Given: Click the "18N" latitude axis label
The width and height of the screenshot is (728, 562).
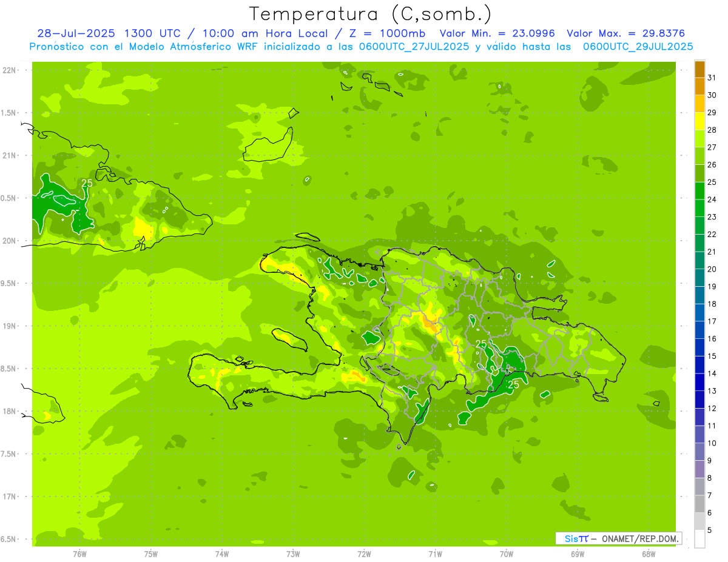Looking at the screenshot, I should (x=10, y=412).
